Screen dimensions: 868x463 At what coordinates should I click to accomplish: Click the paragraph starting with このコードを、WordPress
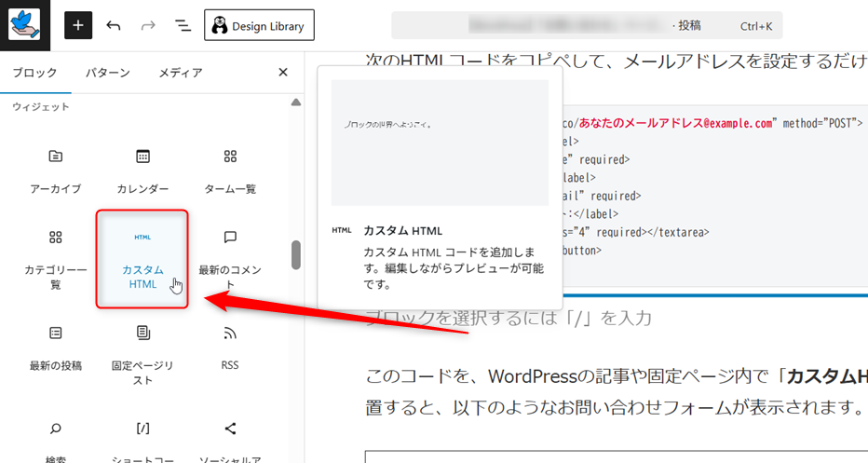coord(617,392)
